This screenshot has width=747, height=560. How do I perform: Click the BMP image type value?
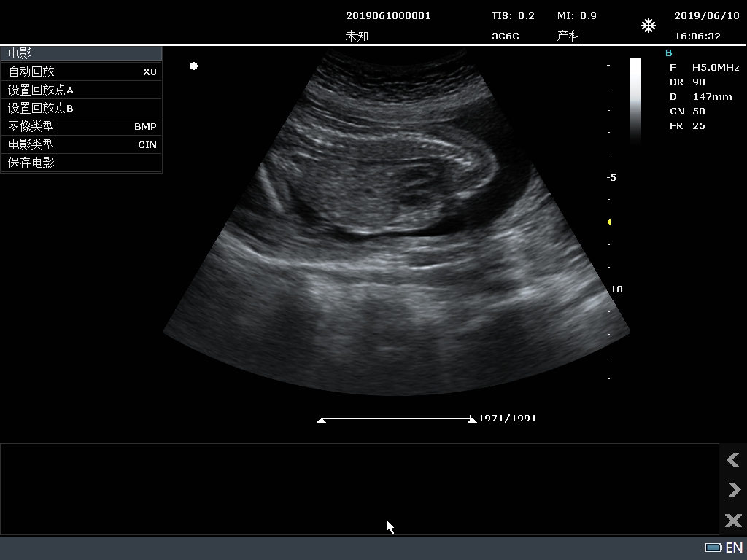pos(145,127)
